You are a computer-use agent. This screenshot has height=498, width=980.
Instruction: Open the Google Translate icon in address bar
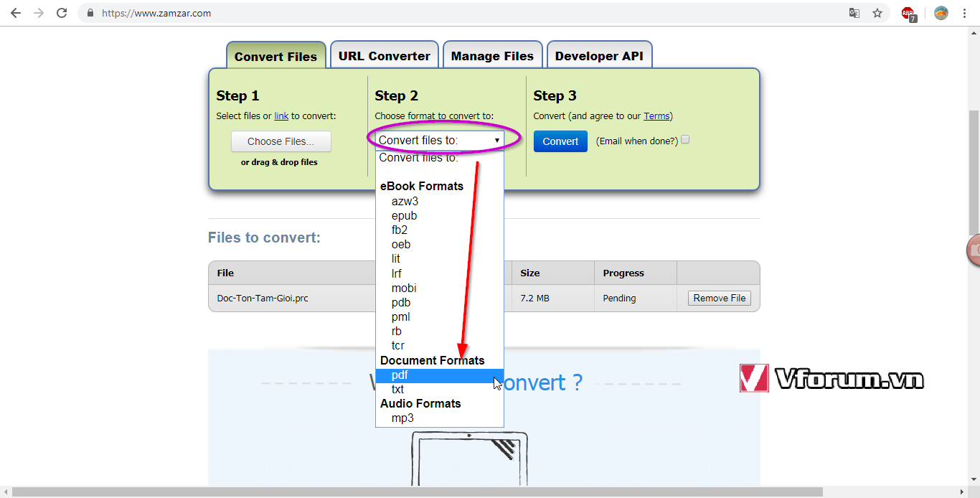(854, 13)
